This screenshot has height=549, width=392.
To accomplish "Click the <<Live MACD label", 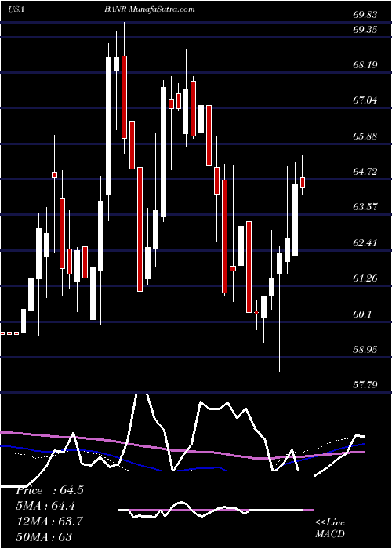I will [330, 528].
